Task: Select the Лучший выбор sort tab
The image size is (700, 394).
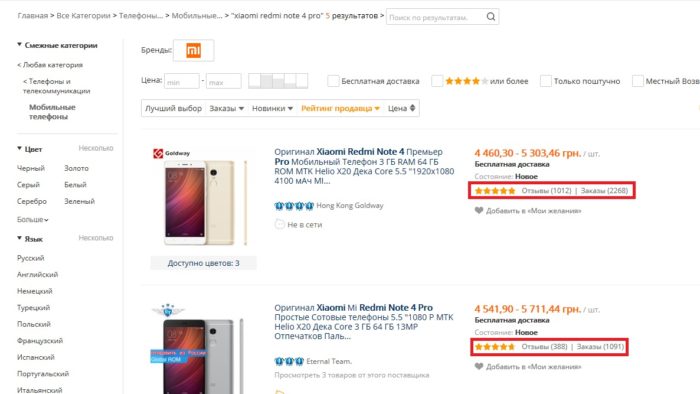Action: pyautogui.click(x=173, y=108)
